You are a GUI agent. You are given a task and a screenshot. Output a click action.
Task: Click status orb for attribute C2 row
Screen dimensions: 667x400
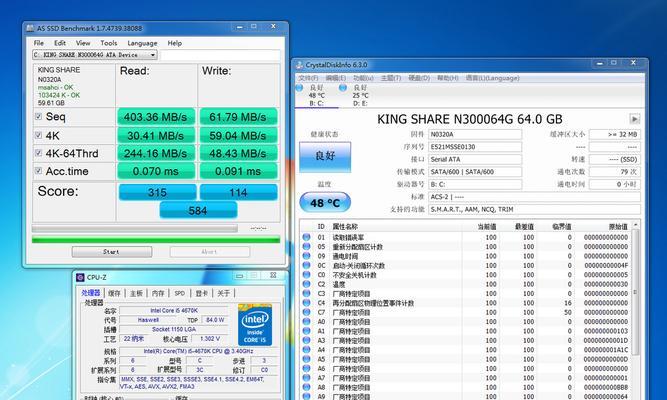[x=306, y=284]
